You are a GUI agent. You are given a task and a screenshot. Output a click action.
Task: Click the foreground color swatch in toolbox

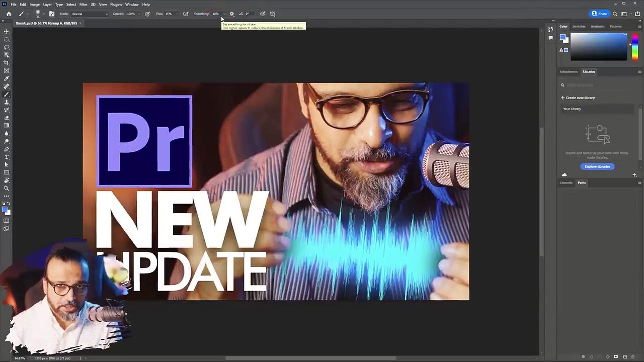pyautogui.click(x=5, y=209)
